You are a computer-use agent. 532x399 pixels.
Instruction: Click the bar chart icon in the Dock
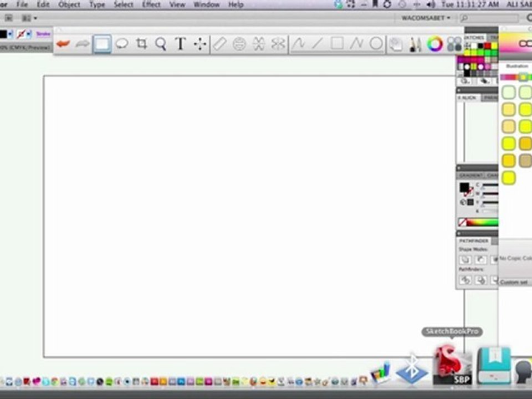click(x=380, y=372)
